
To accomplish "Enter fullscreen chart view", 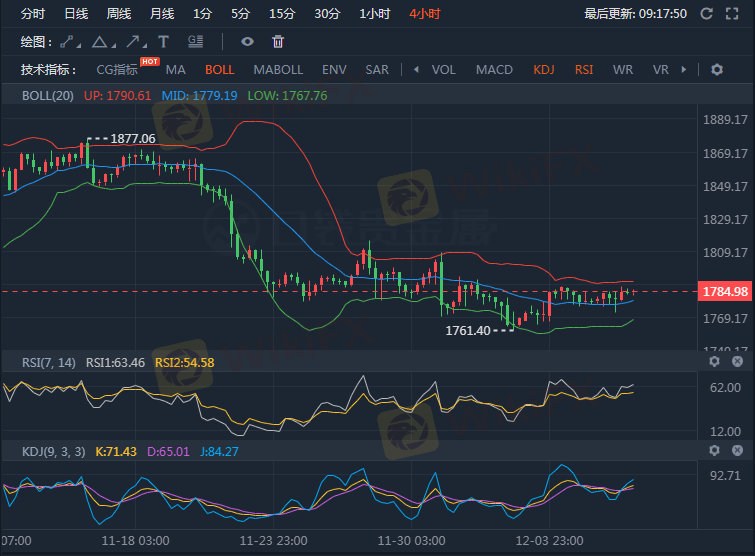I will tap(735, 14).
